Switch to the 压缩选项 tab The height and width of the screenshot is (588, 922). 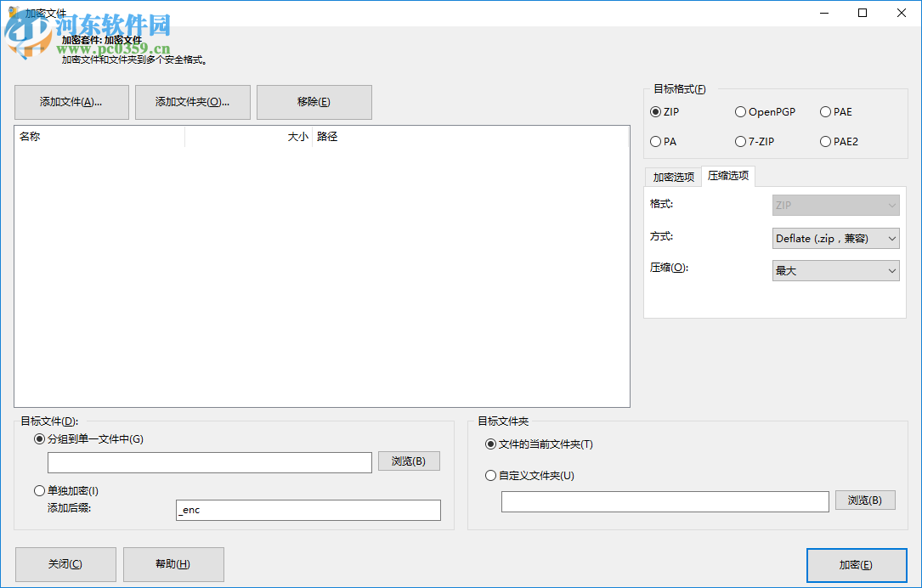[x=728, y=176]
